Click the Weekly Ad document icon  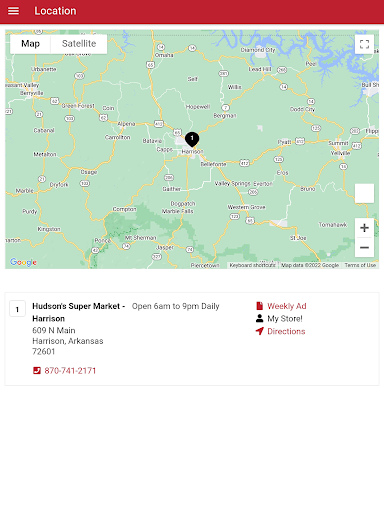tap(260, 306)
